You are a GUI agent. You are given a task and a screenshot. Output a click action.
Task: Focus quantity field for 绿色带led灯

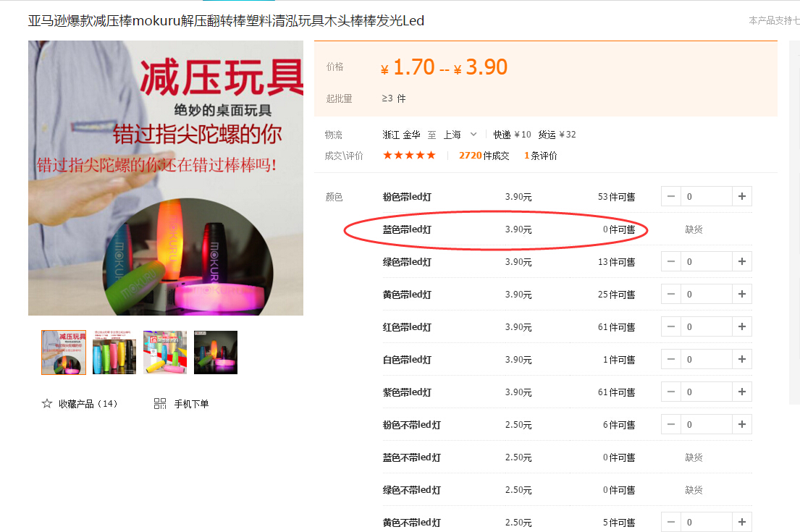[x=707, y=262]
